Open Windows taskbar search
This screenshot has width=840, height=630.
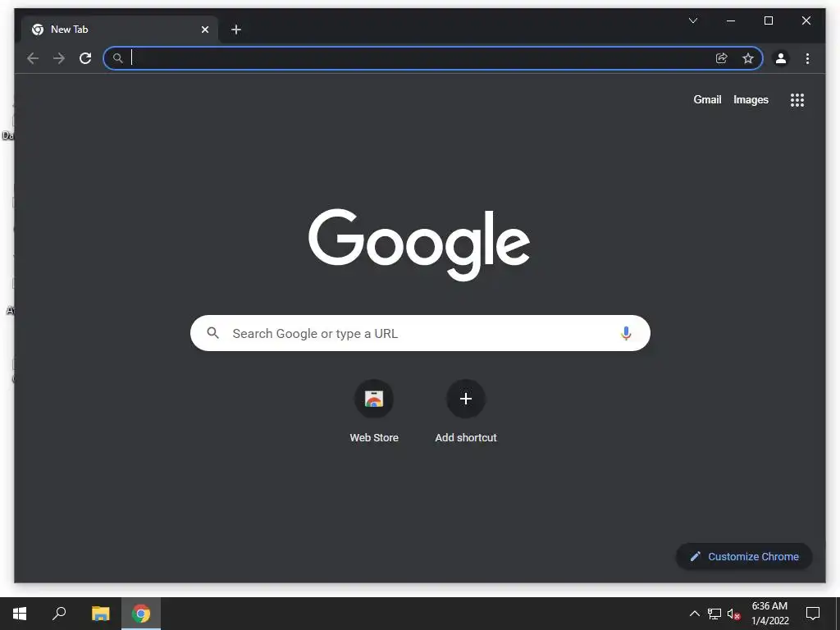click(x=59, y=614)
